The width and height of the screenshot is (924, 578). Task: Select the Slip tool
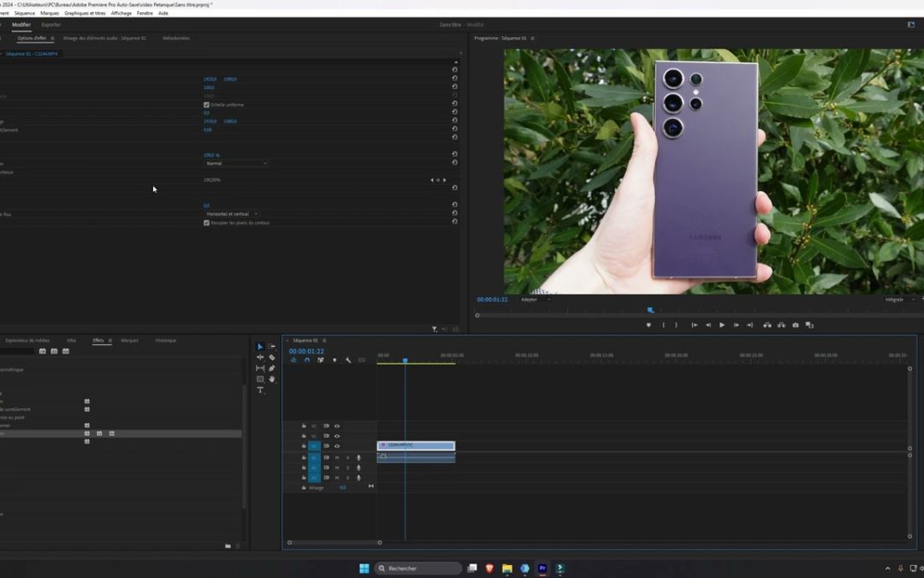[x=260, y=368]
